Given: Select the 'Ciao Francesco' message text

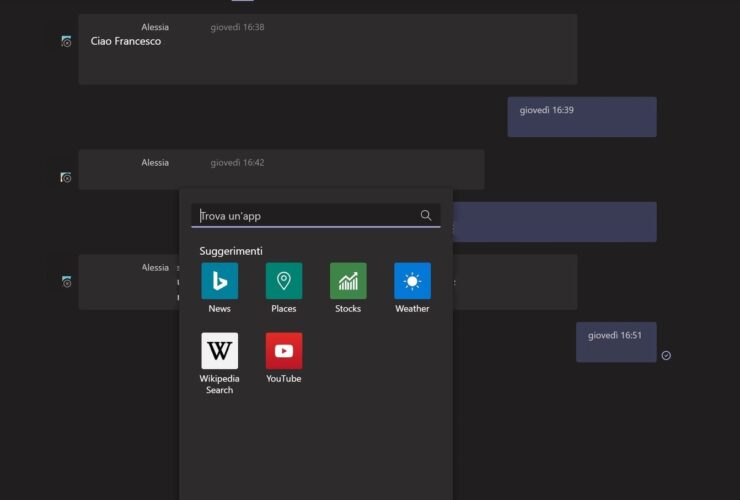Looking at the screenshot, I should pyautogui.click(x=126, y=42).
